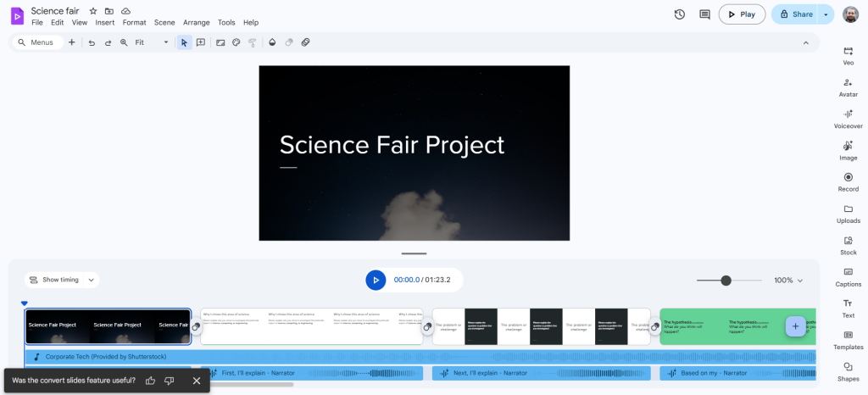Open the View menu
The image size is (868, 395).
click(x=80, y=23)
